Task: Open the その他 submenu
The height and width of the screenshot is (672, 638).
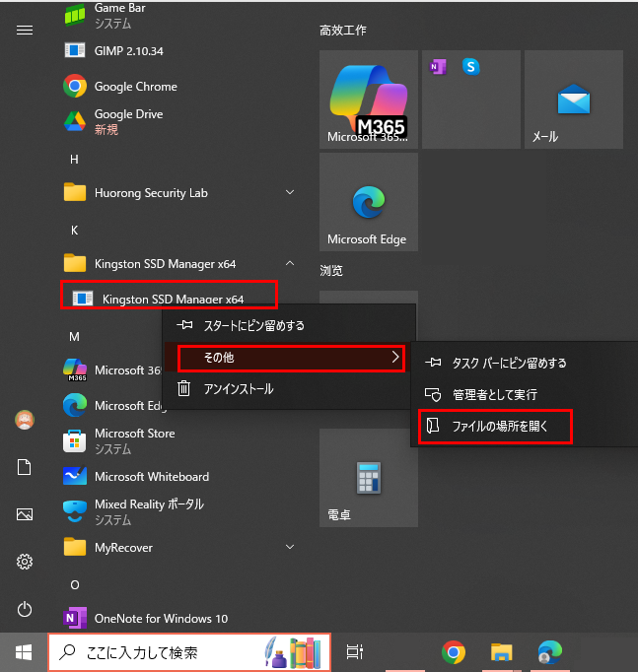Action: coord(289,358)
